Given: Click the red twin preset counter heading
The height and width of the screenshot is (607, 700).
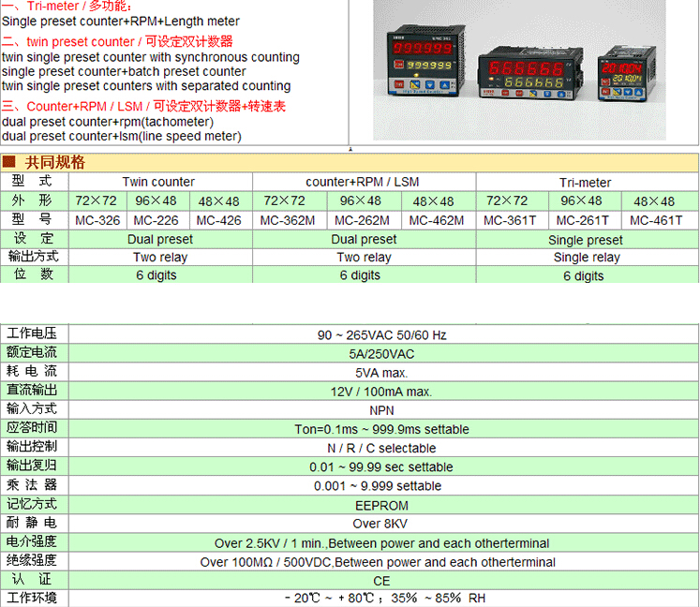Looking at the screenshot, I should tap(117, 41).
